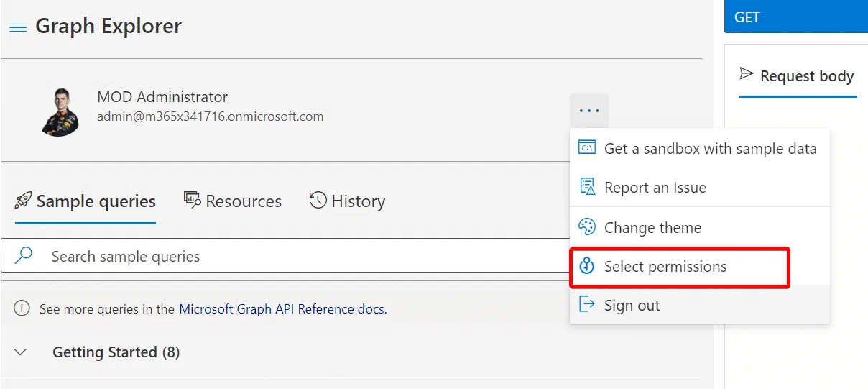This screenshot has width=868, height=389.
Task: Click the Graph Explorer title
Action: coord(108,27)
